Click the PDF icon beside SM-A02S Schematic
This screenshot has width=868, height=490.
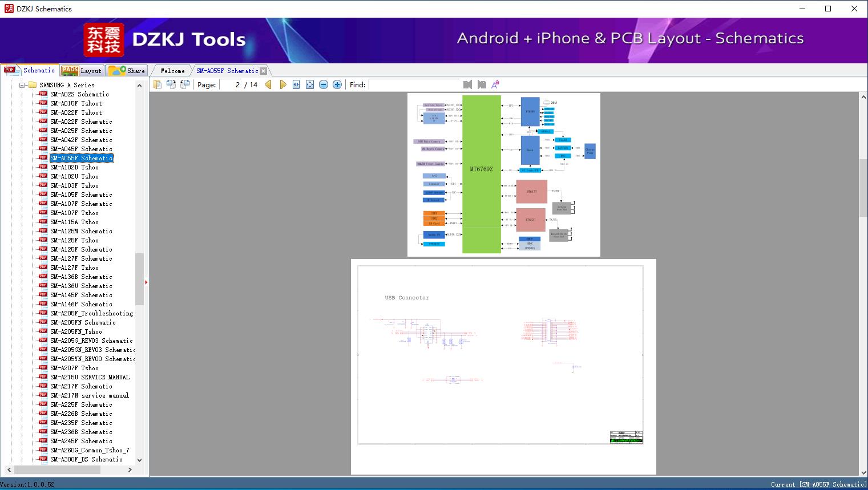coord(43,94)
